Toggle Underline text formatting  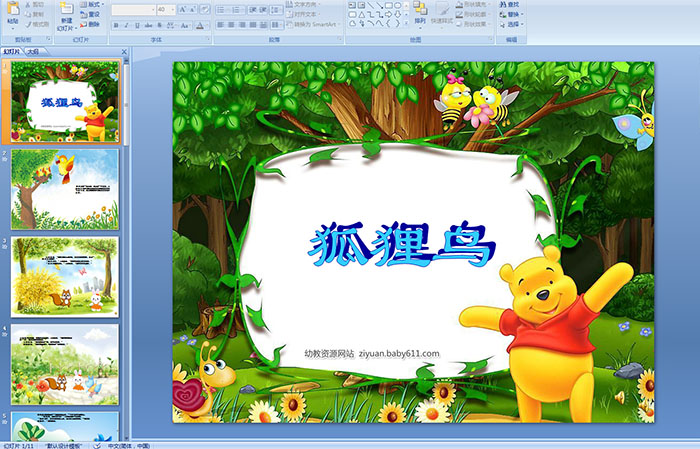[x=139, y=25]
